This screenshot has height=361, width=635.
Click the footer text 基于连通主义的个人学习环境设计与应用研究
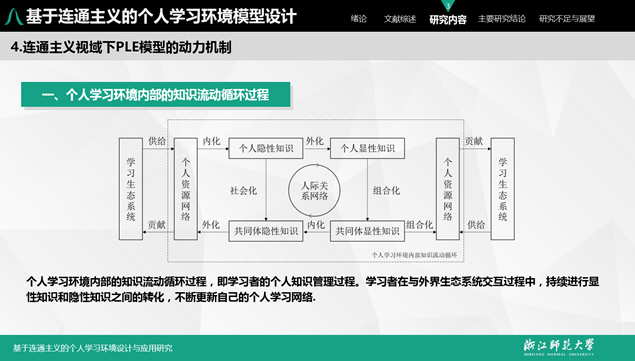[x=93, y=348]
